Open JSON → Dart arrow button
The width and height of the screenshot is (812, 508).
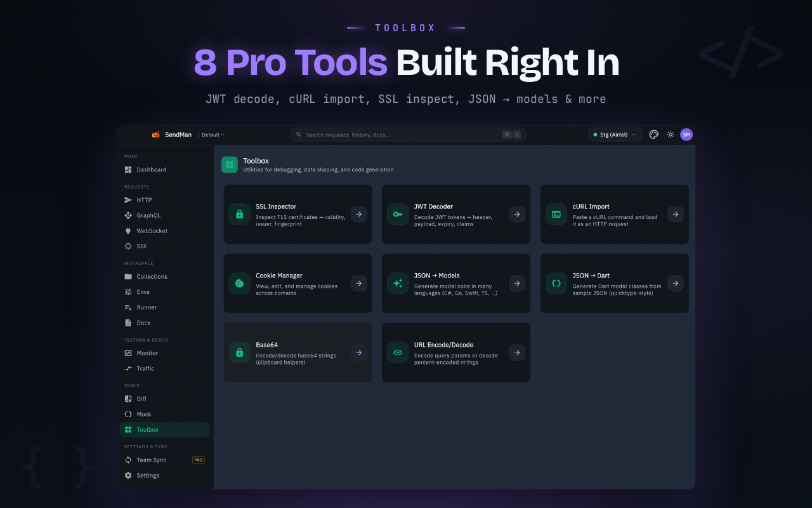(676, 283)
